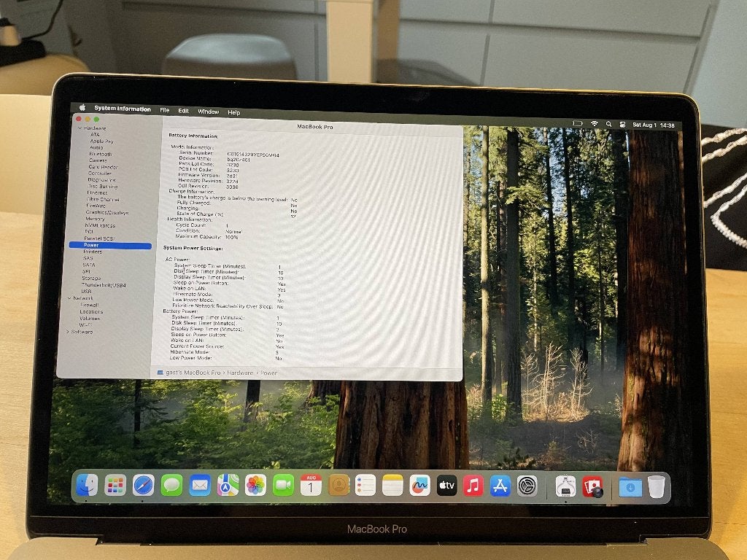Select Card Reader in the sidebar
This screenshot has width=747, height=560.
click(103, 167)
